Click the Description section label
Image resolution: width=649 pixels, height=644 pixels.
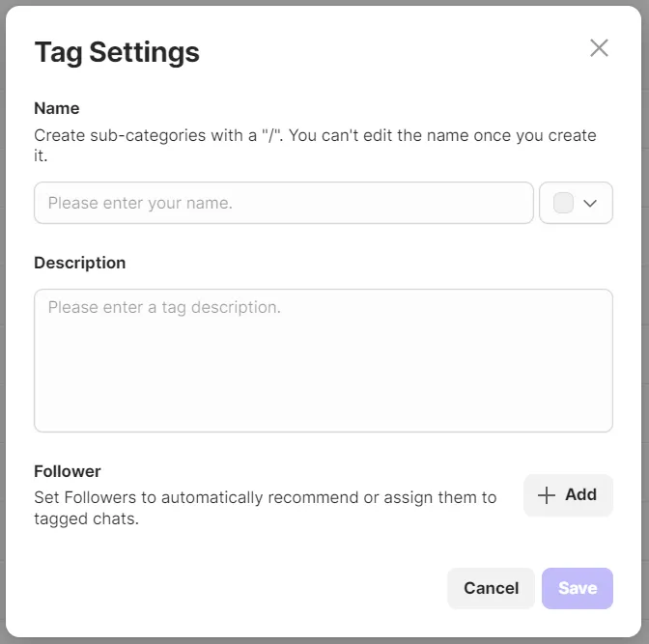(x=80, y=263)
